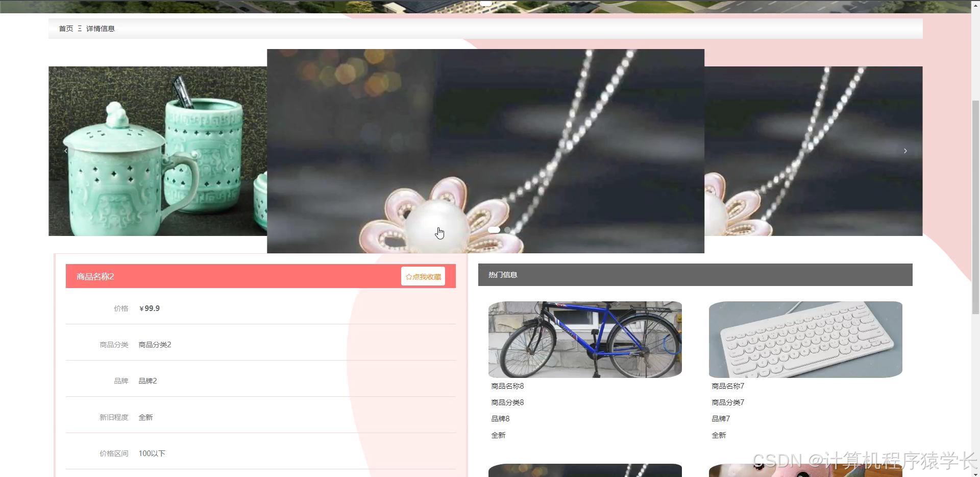Screen dimensions: 980x477
Task: Click the 详情信息 breadcrumb item
Action: point(101,29)
